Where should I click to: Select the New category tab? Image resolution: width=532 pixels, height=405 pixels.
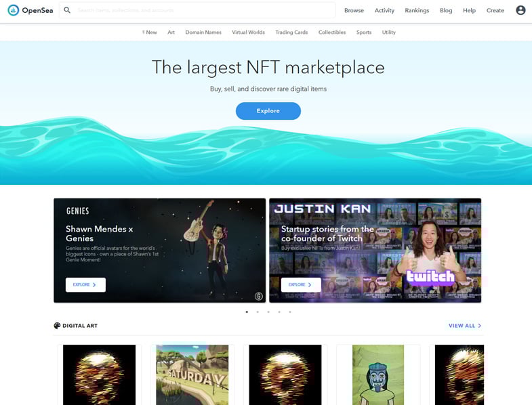[x=150, y=33]
